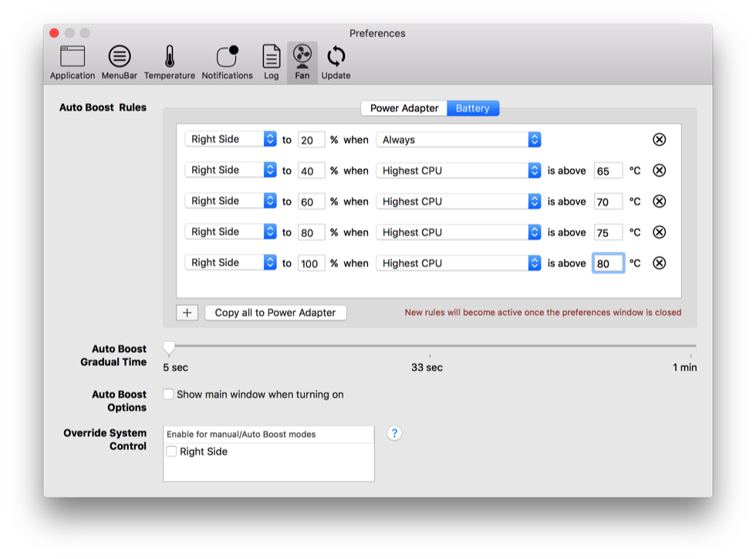Add a new rule with plus button

[x=187, y=313]
